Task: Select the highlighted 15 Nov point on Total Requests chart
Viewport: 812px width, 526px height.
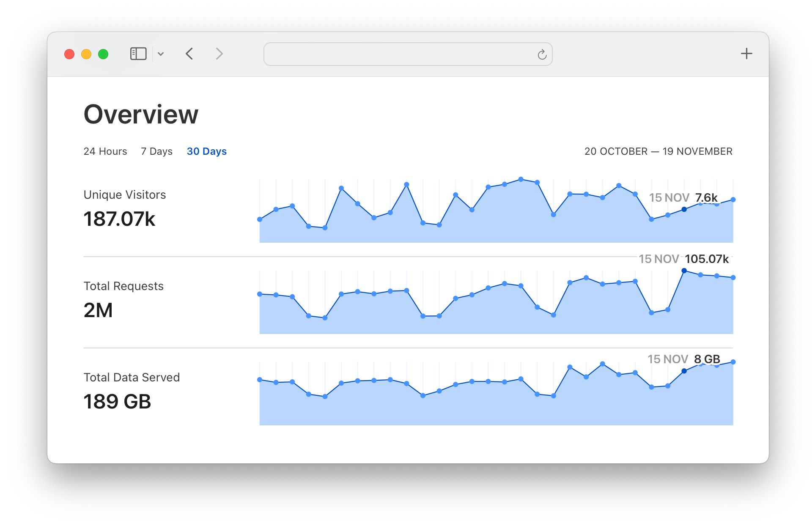Action: 684,271
